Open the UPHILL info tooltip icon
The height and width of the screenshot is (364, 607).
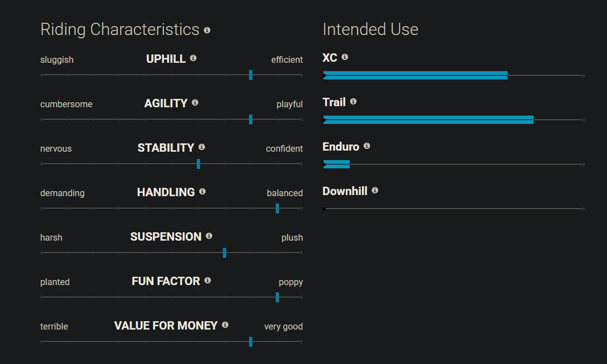[193, 58]
